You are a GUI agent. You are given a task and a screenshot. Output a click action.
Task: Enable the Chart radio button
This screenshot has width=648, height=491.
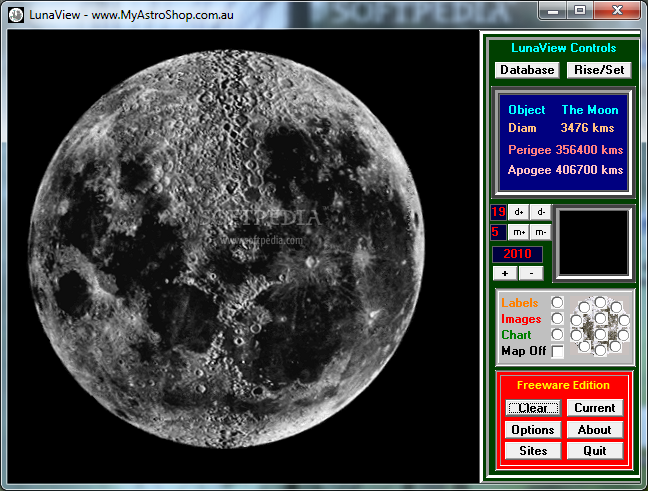557,334
